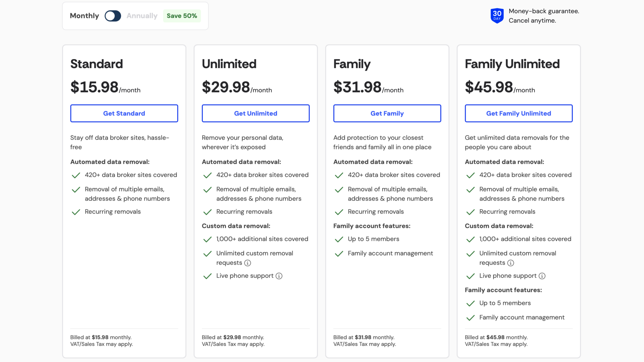Click the info icon next to Live phone support in Unlimited
The image size is (644, 362).
point(279,276)
